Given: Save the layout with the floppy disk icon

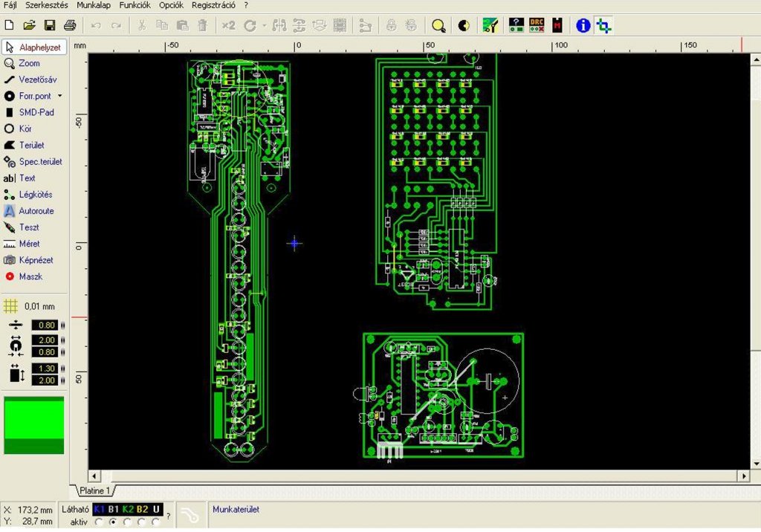Looking at the screenshot, I should (x=50, y=25).
